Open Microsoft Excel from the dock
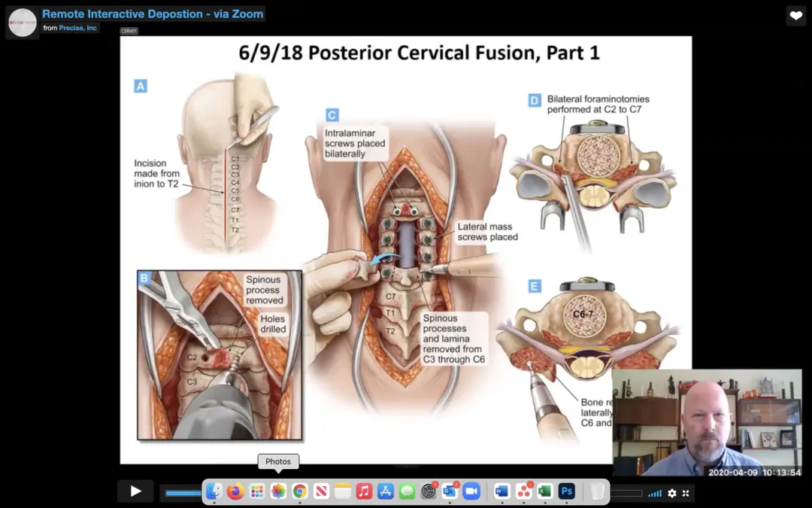Image resolution: width=812 pixels, height=508 pixels. [x=545, y=491]
